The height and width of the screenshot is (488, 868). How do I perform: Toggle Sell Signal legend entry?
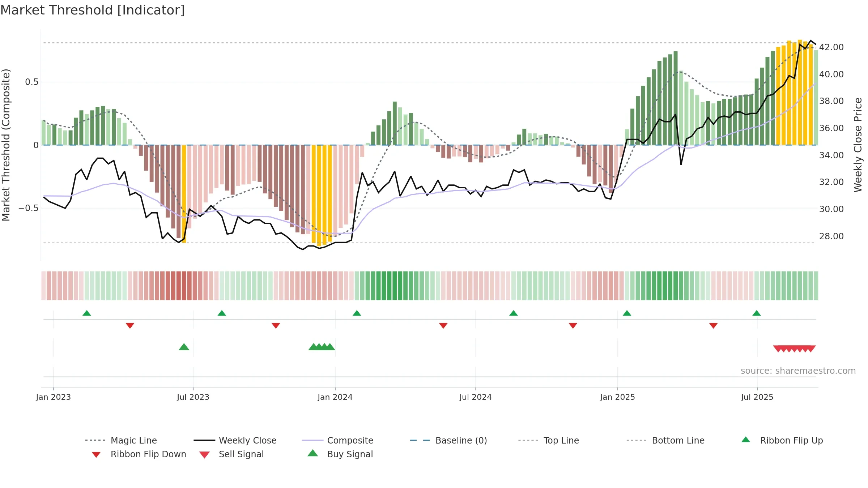[x=231, y=454]
